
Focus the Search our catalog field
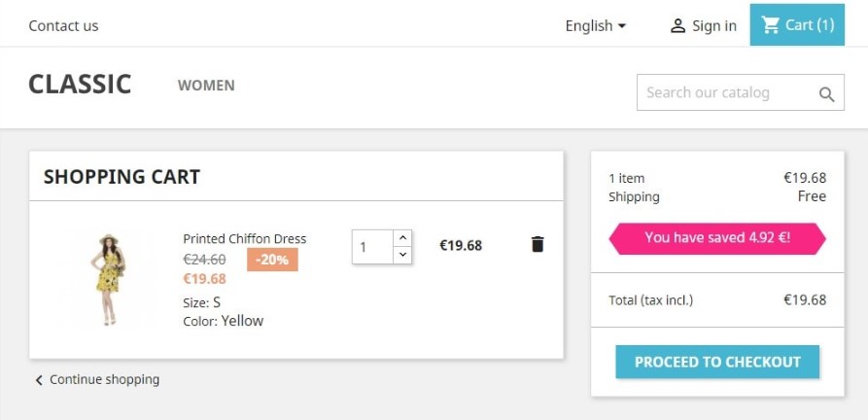pos(724,93)
